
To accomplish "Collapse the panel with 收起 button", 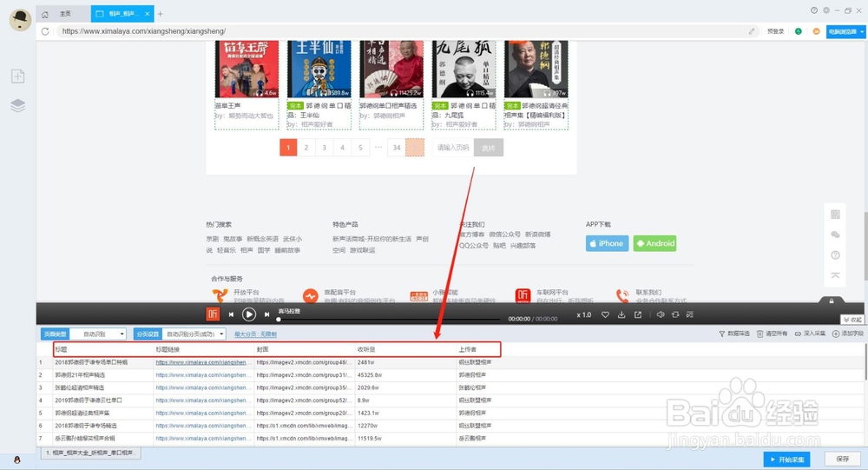I will [x=852, y=320].
